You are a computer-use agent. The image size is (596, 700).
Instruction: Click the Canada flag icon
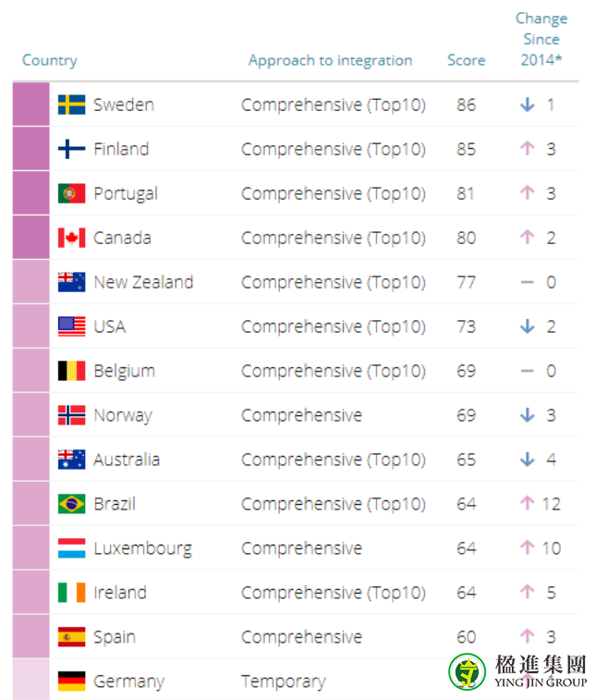[71, 238]
